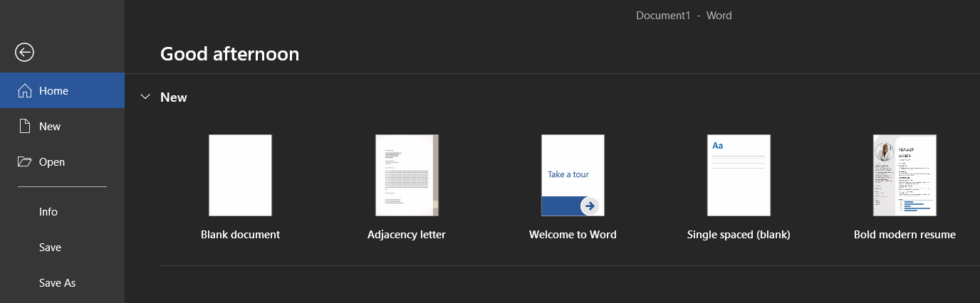
Task: Click the arrow icon on Take a tour
Action: pyautogui.click(x=590, y=206)
